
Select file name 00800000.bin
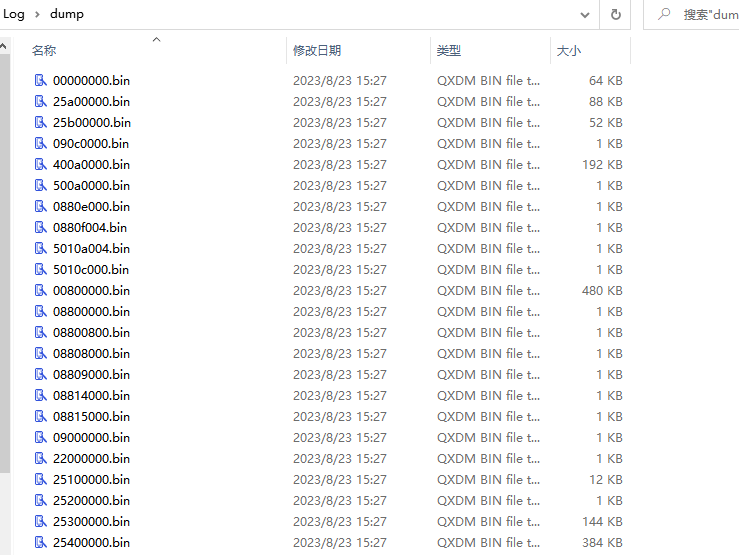click(91, 291)
